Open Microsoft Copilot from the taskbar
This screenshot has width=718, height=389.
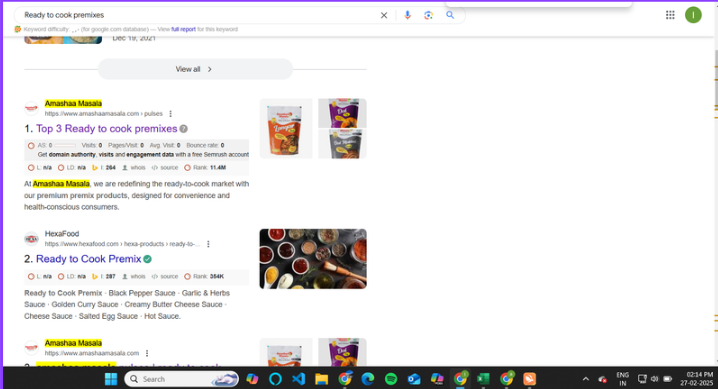pyautogui.click(x=252, y=379)
